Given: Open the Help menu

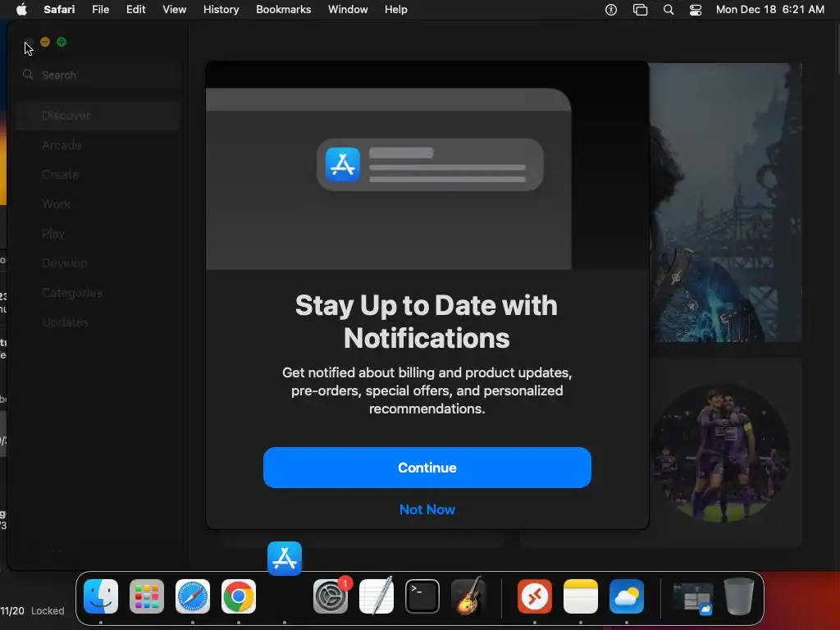Looking at the screenshot, I should (x=396, y=10).
